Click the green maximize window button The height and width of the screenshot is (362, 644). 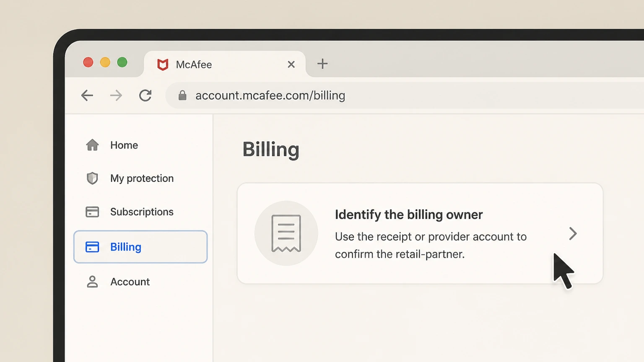click(122, 62)
